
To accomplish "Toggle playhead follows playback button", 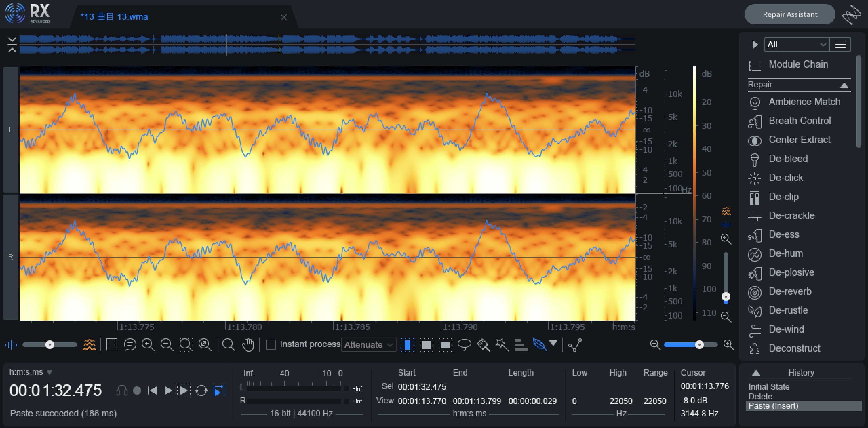I will [x=219, y=391].
